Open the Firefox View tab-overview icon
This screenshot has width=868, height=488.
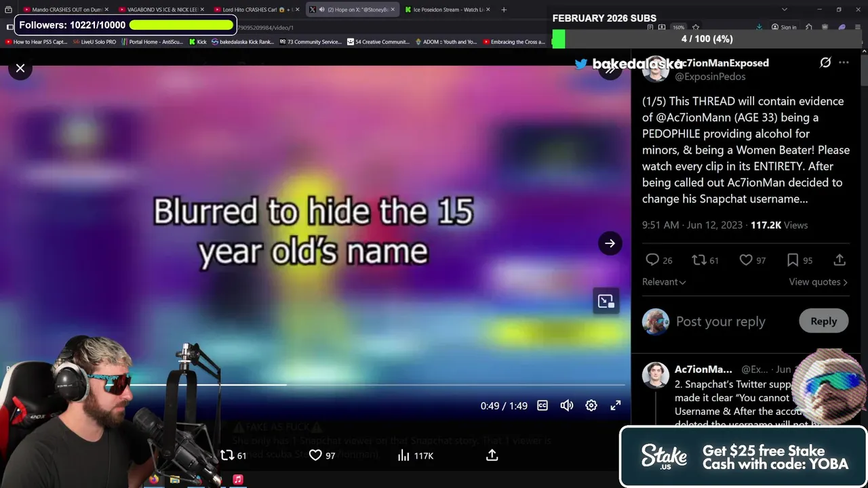9,9
